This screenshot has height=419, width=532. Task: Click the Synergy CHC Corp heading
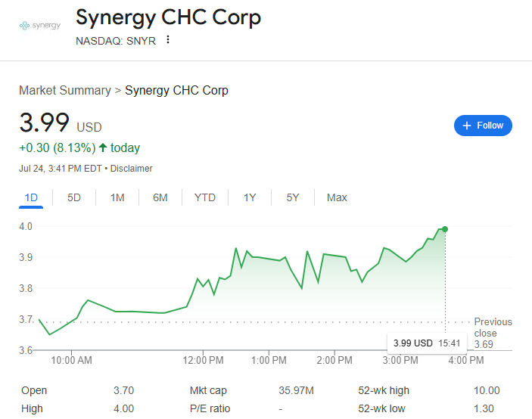pos(168,17)
